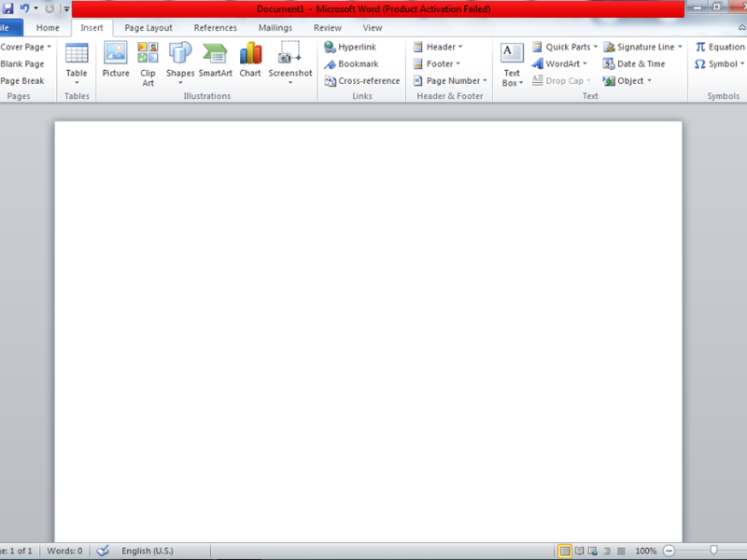Insert a Table from the ribbon
747x560 pixels.
coord(77,63)
